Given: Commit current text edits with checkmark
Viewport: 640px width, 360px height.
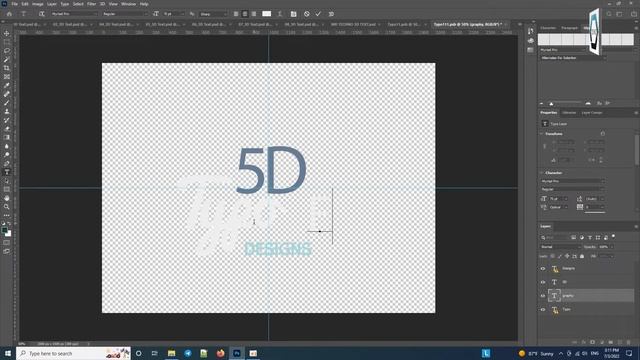Looking at the screenshot, I should pyautogui.click(x=318, y=14).
